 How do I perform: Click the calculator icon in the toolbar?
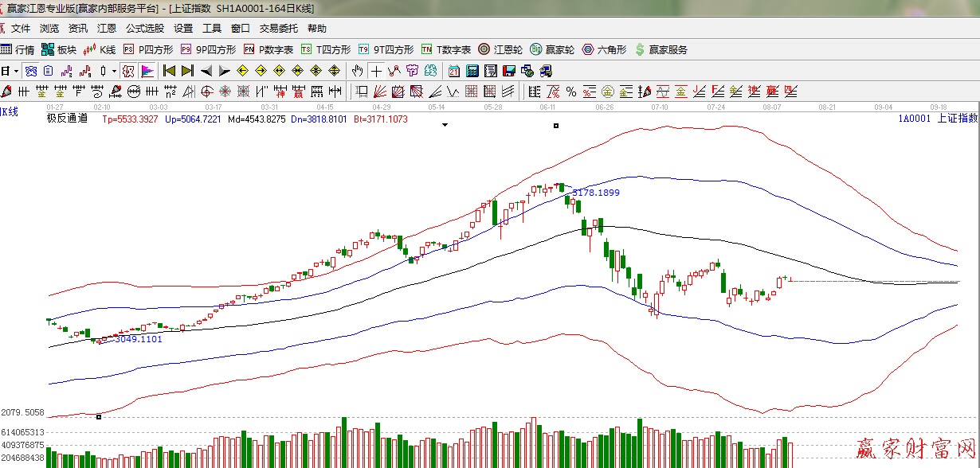click(472, 71)
